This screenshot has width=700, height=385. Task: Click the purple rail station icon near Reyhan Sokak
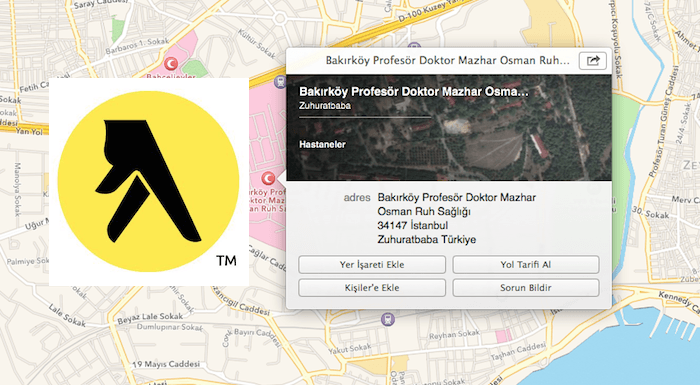point(388,319)
